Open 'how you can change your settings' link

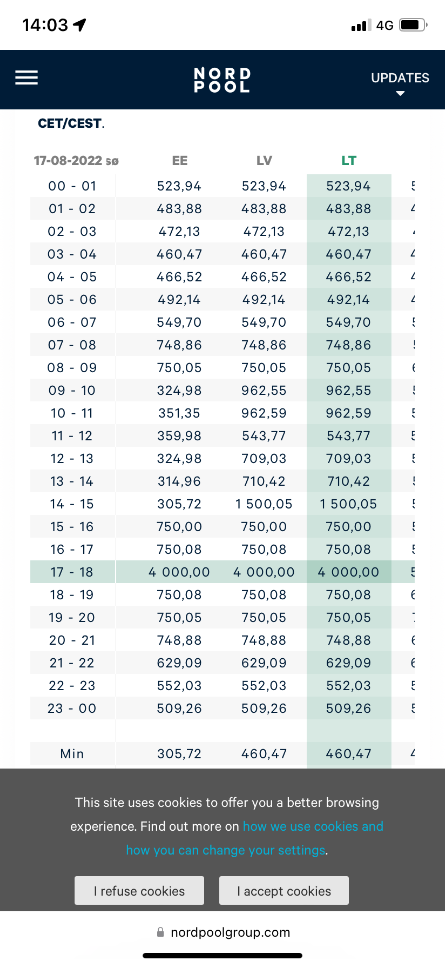226,850
